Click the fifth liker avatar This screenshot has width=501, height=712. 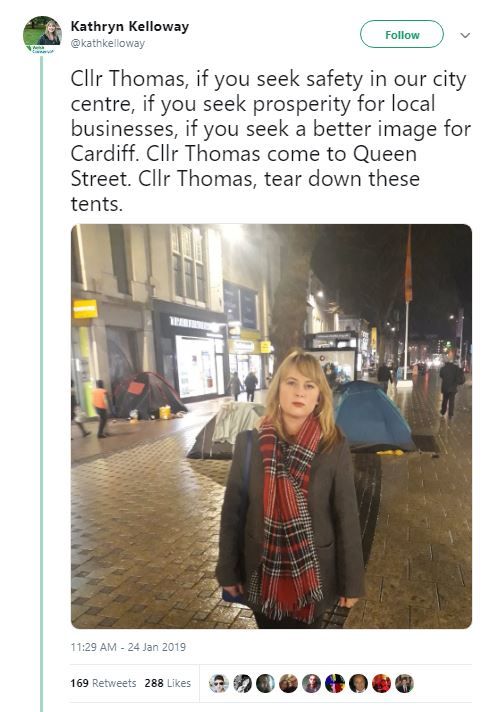point(312,683)
